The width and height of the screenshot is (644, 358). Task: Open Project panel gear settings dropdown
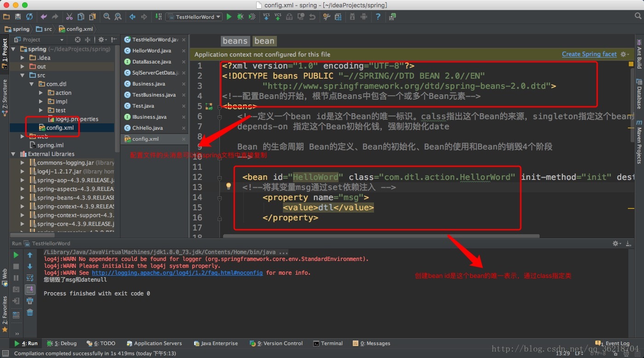[102, 40]
